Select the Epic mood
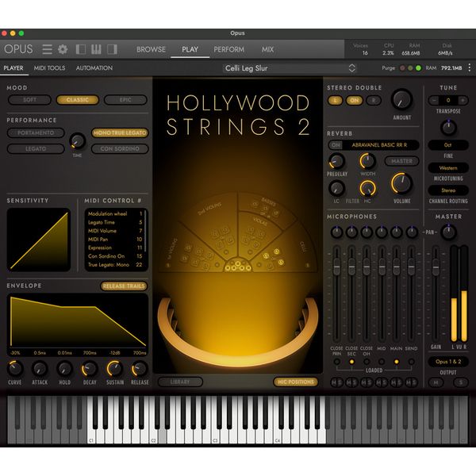Viewport: 476px width, 476px height. 125,100
